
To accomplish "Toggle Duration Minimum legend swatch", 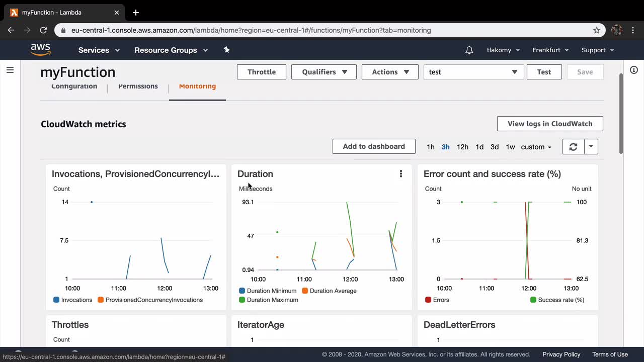I will tap(242, 291).
